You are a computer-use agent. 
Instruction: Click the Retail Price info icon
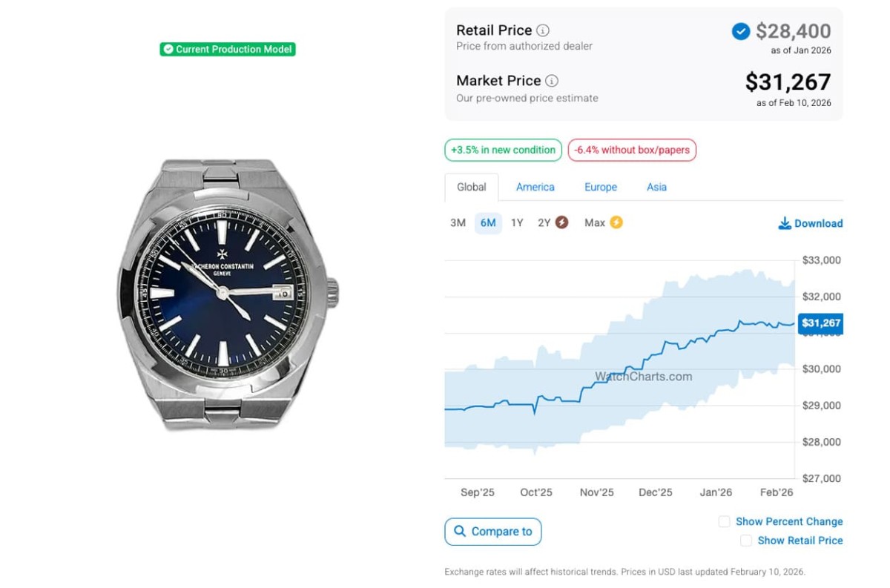(543, 30)
